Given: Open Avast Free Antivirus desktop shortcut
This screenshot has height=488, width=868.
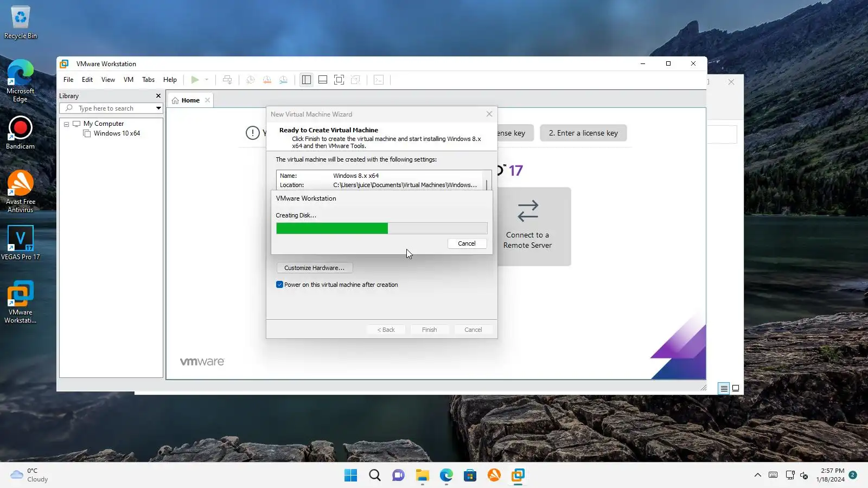Looking at the screenshot, I should (21, 191).
